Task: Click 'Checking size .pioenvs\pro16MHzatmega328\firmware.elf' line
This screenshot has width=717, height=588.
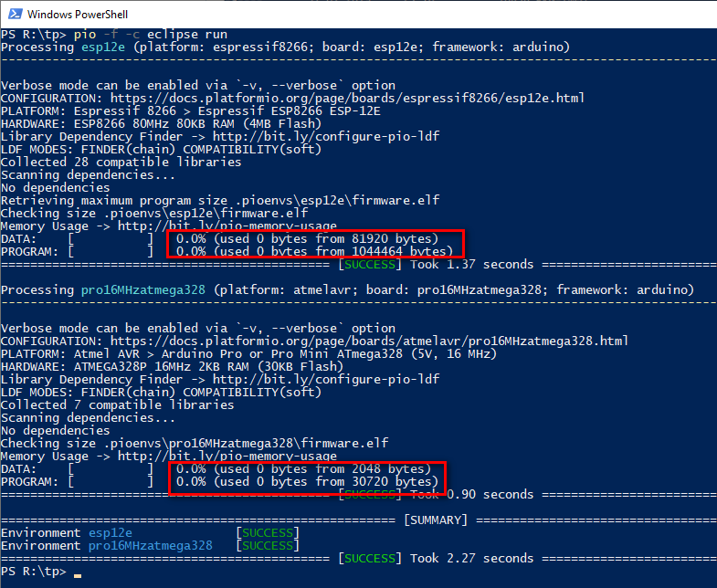Action: (195, 444)
